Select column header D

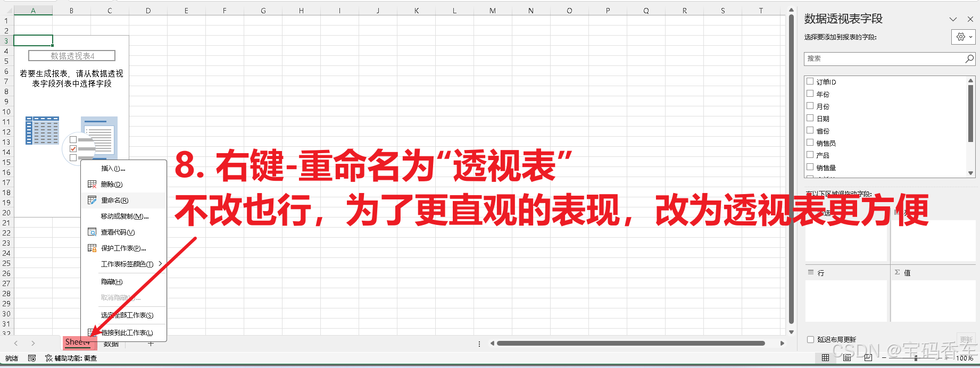148,11
